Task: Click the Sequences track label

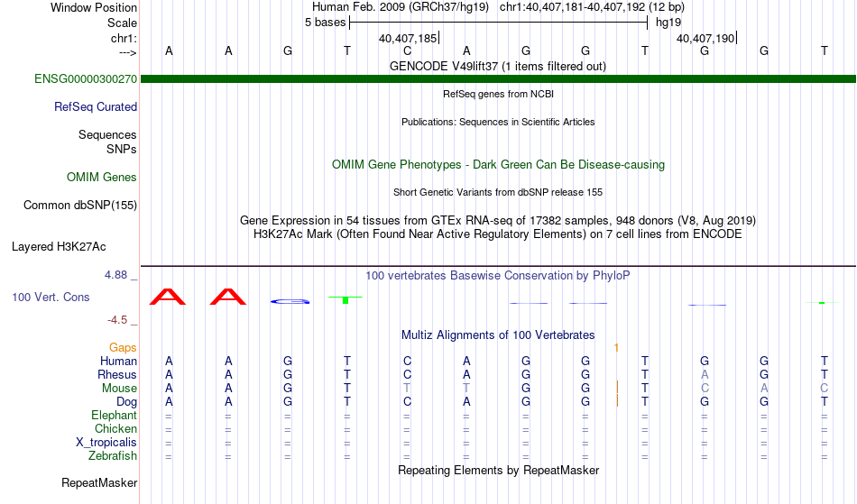Action: pos(107,134)
